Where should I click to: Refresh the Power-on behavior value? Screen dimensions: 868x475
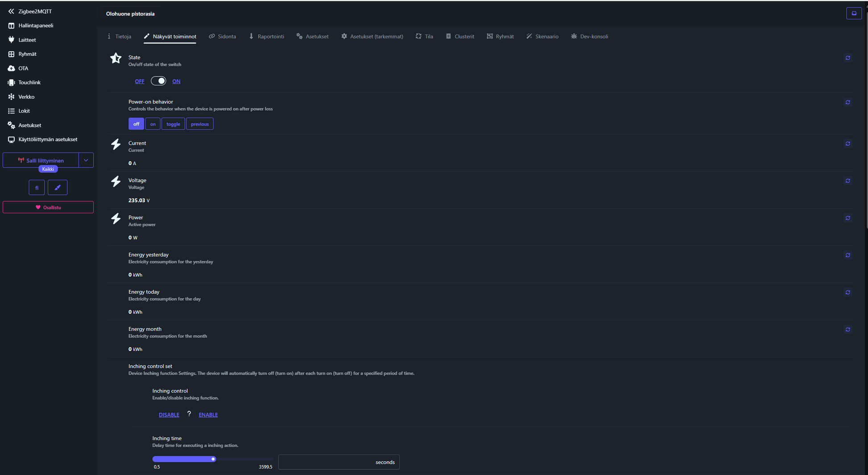click(x=847, y=102)
